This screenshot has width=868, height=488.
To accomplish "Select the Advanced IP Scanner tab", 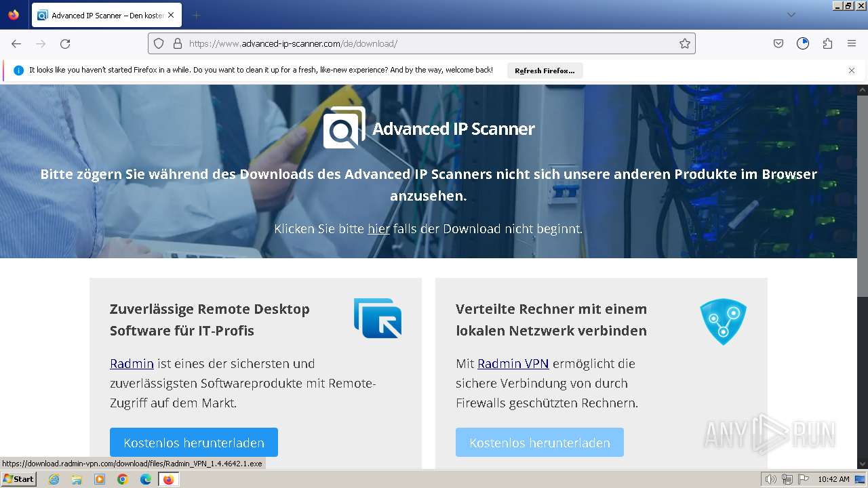I will click(107, 15).
